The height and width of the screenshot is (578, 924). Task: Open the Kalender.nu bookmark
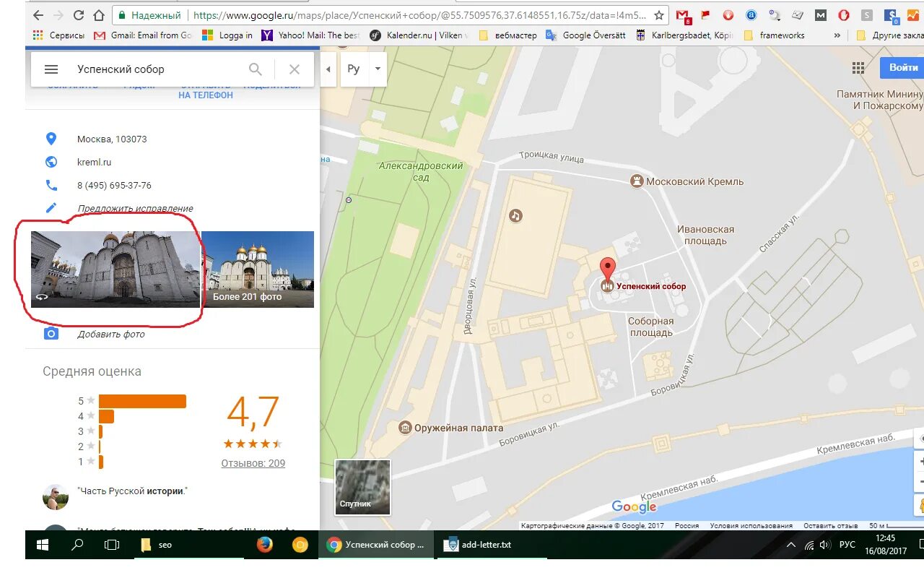coord(419,35)
